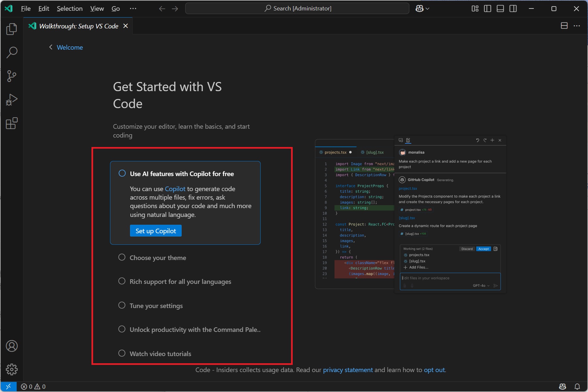588x392 pixels.
Task: Open the Search view in activity bar
Action: coord(12,52)
